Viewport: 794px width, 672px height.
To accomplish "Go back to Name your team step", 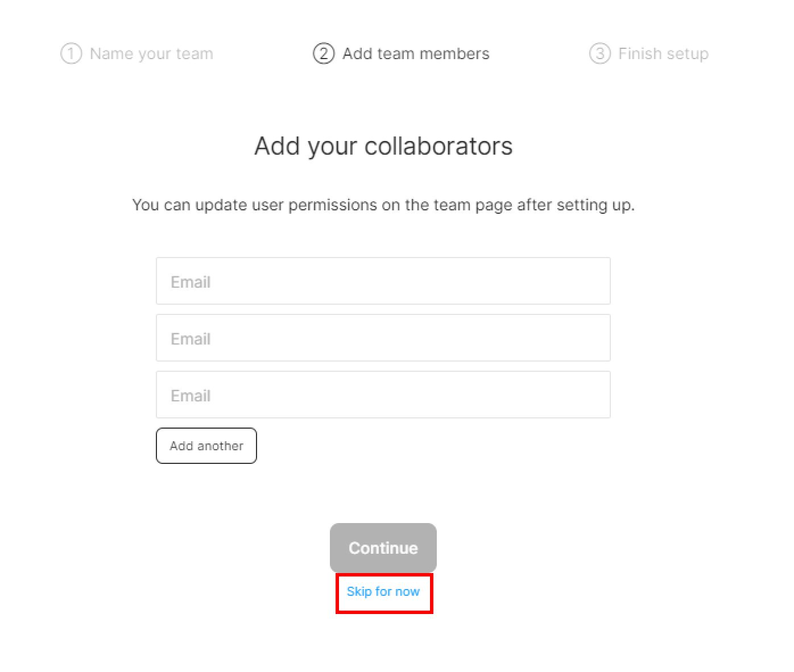I will click(151, 53).
